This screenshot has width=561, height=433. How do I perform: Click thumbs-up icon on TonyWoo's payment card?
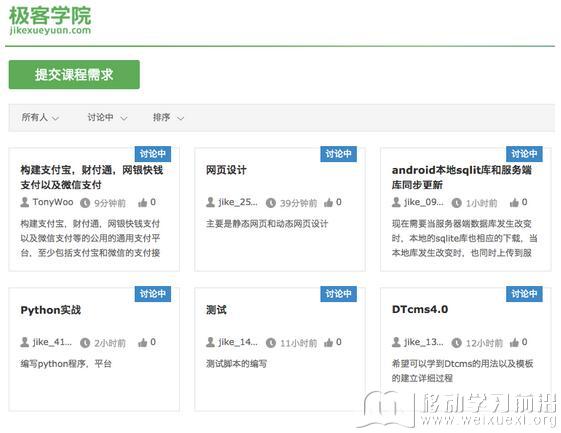[x=142, y=203]
